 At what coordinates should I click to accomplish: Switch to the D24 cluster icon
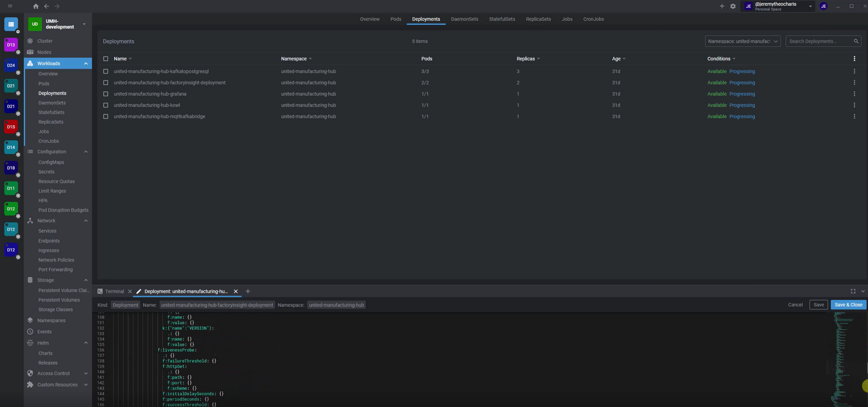tap(11, 65)
